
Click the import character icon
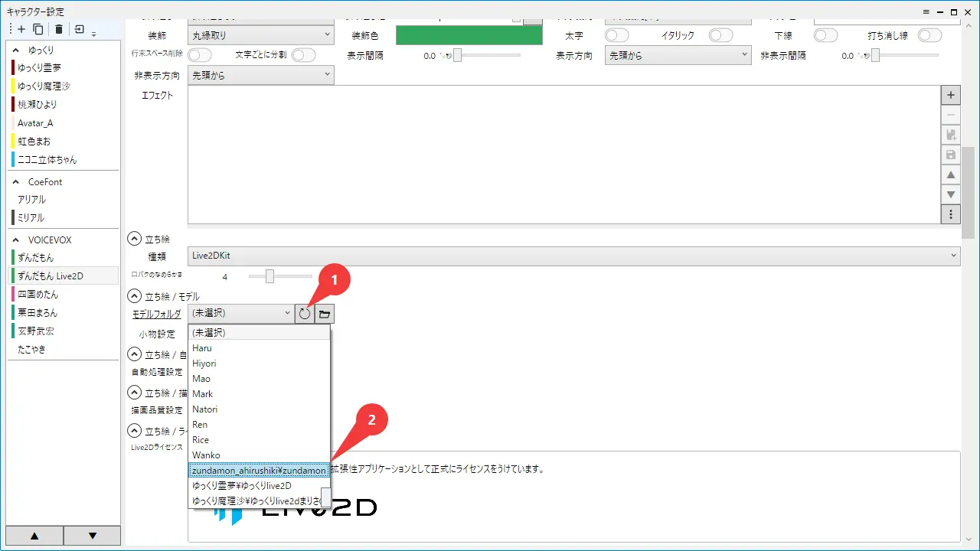coord(79,29)
